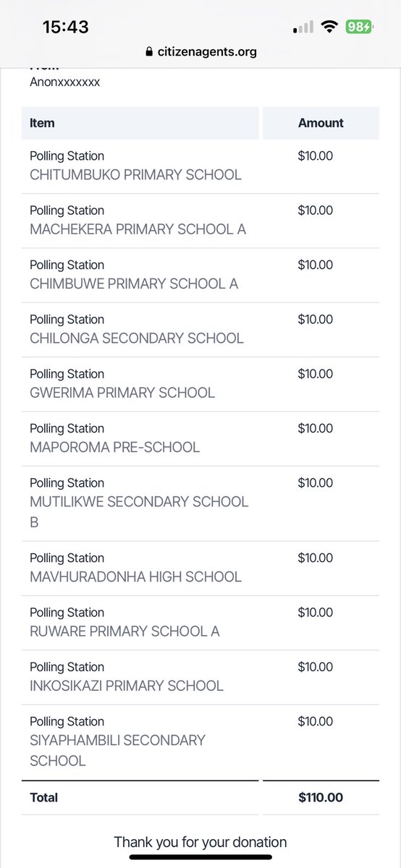
Task: Tap the battery indicator showing 98
Action: tap(359, 27)
